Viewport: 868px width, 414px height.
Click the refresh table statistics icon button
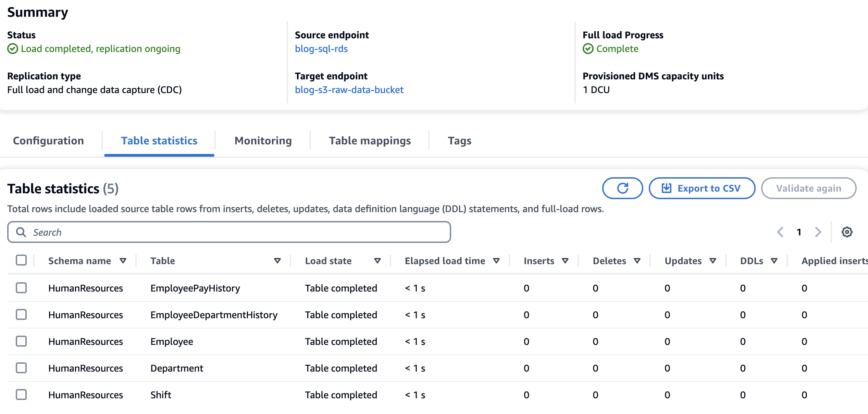click(622, 188)
